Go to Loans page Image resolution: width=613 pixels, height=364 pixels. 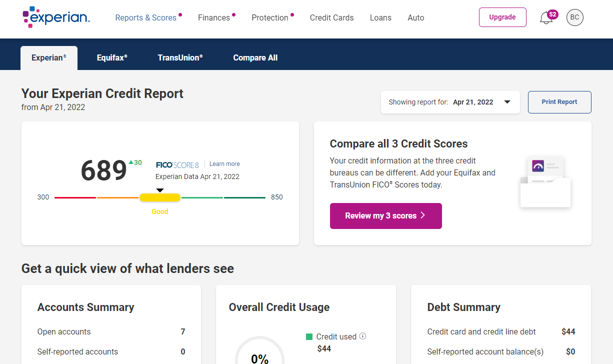[380, 17]
